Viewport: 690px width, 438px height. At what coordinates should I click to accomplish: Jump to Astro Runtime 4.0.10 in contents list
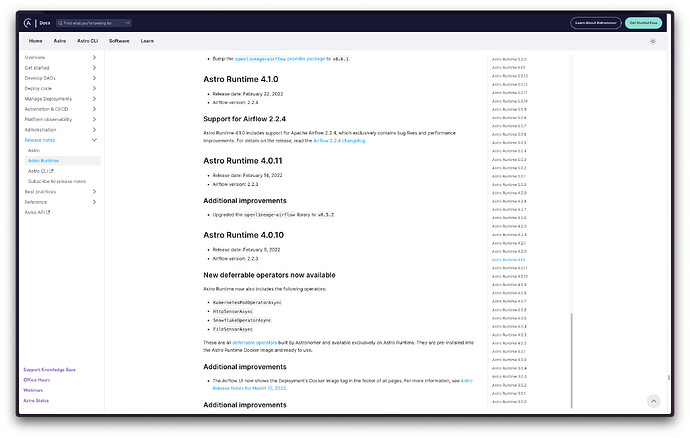(510, 276)
